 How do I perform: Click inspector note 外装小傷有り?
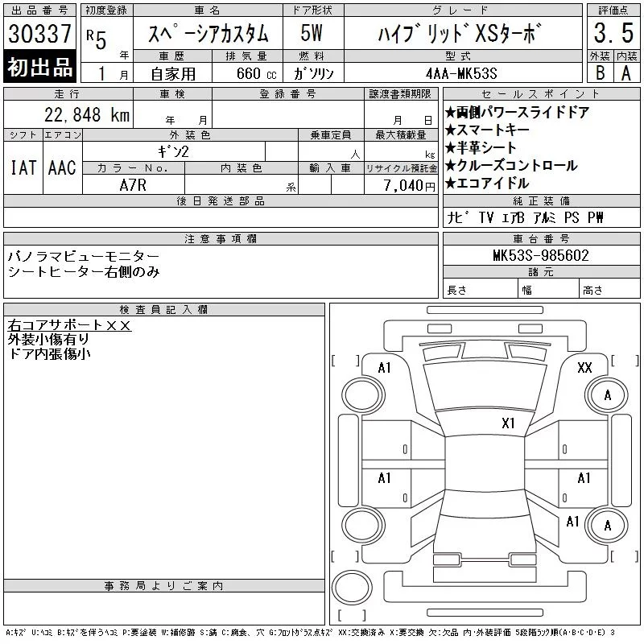point(48,339)
